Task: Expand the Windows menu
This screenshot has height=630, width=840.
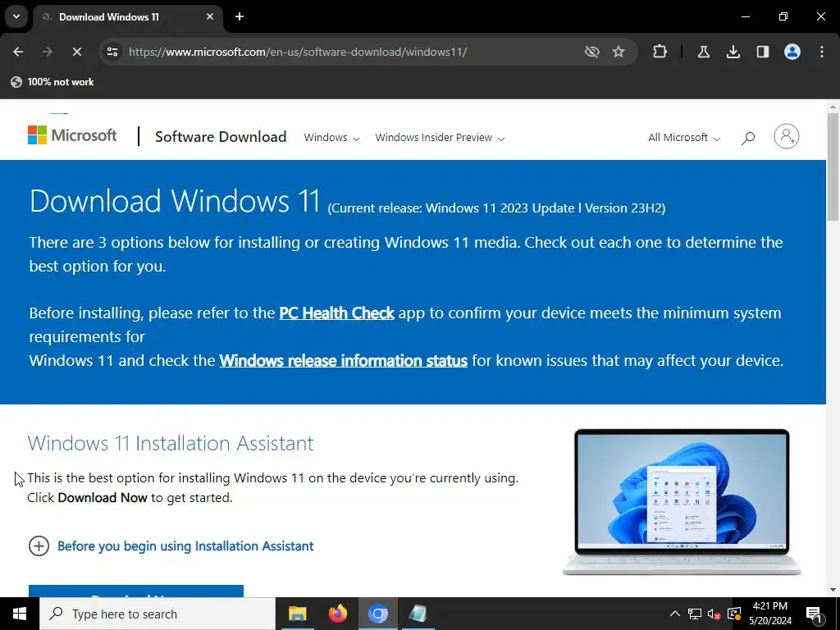Action: (331, 138)
